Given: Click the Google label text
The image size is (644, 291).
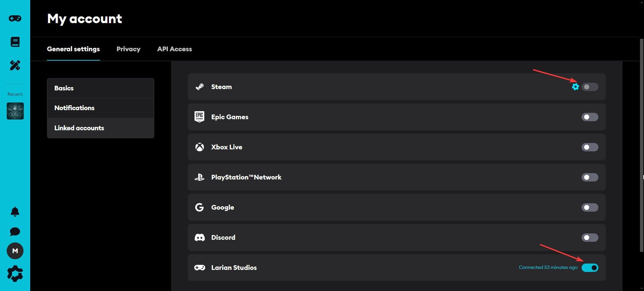Looking at the screenshot, I should pos(223,207).
